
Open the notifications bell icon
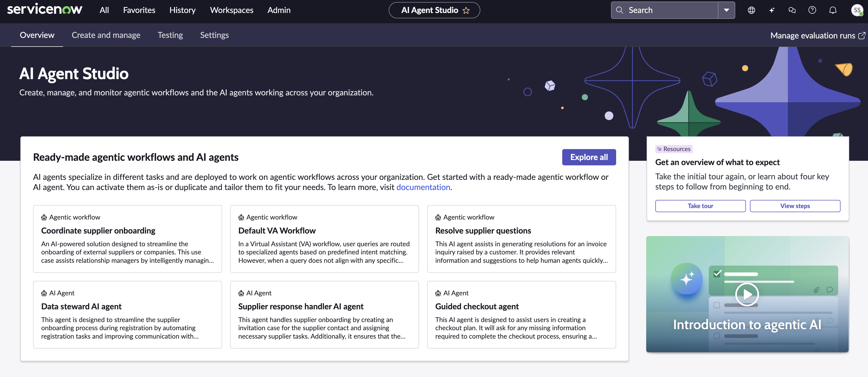coord(833,10)
